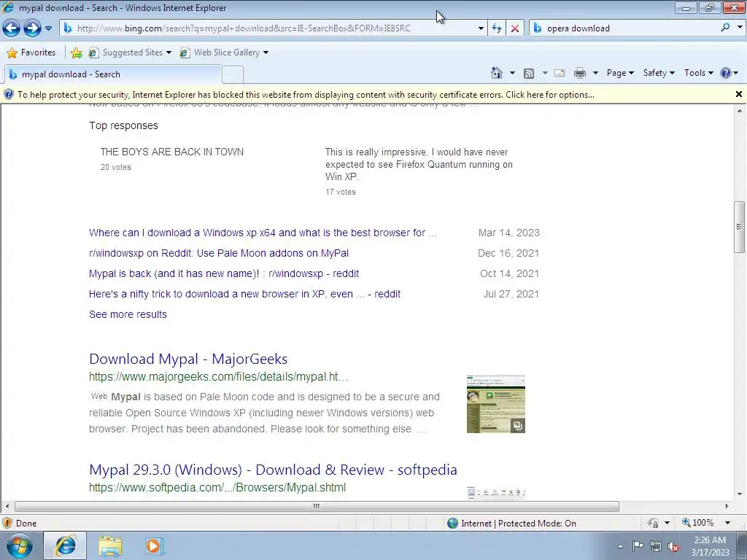Click the RSS feeds icon
Image resolution: width=747 pixels, height=560 pixels.
tap(529, 73)
